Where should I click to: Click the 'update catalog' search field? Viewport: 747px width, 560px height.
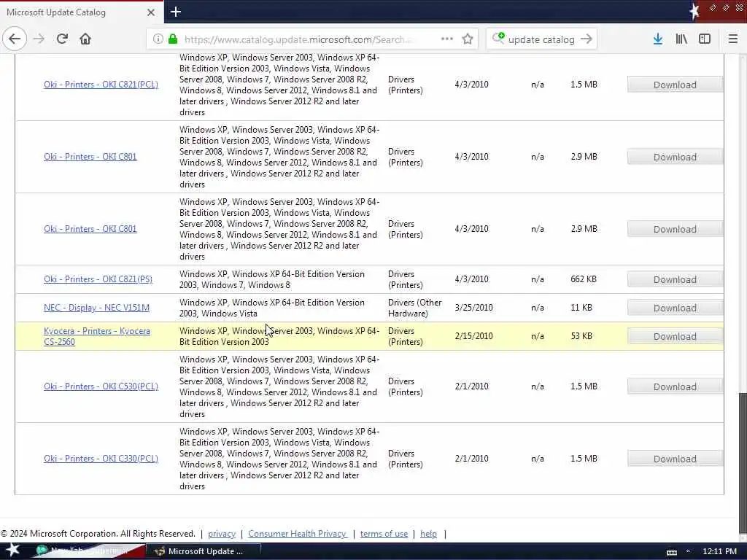coord(541,39)
